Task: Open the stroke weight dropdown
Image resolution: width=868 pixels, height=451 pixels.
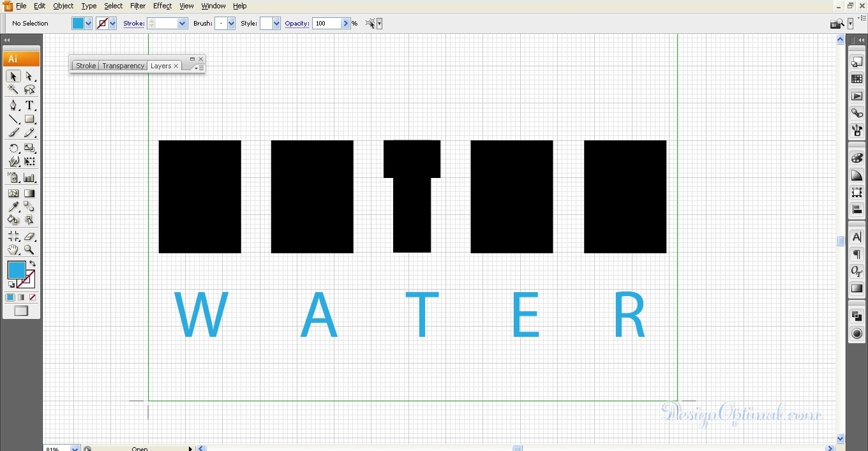Action: [x=183, y=24]
